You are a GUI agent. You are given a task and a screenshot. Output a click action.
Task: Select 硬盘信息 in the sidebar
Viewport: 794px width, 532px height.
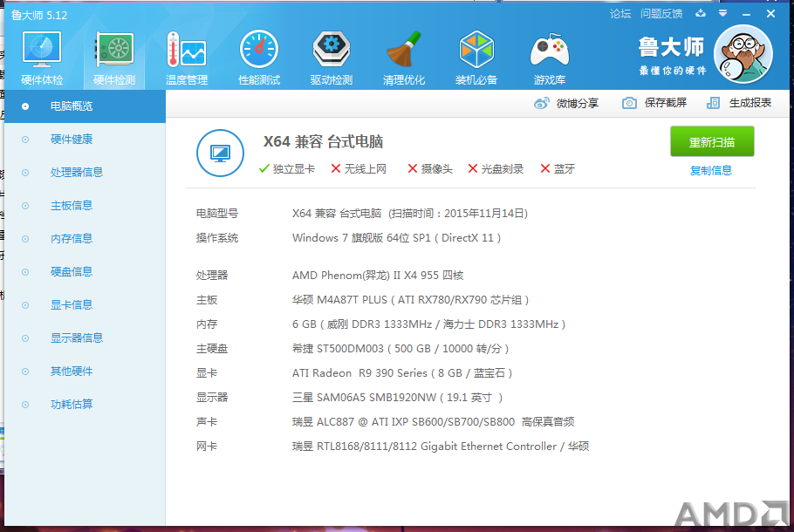click(85, 272)
